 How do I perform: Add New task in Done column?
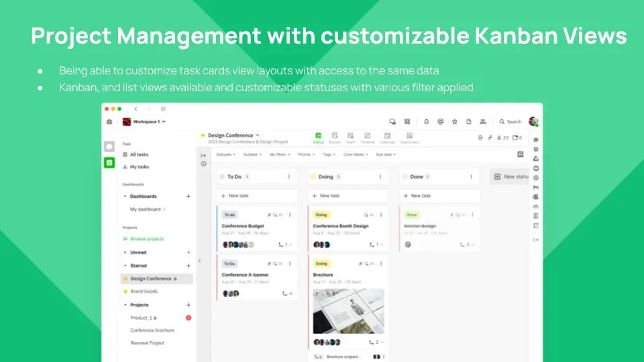tap(439, 196)
